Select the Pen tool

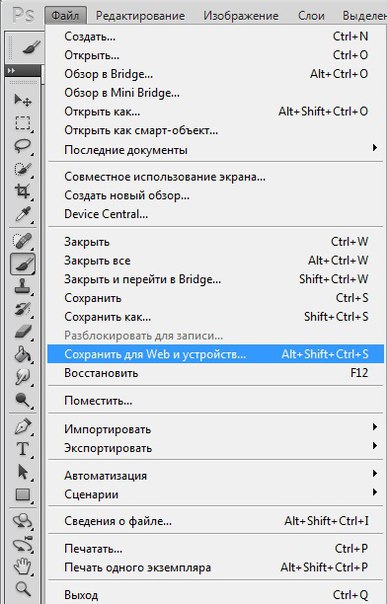(x=23, y=426)
